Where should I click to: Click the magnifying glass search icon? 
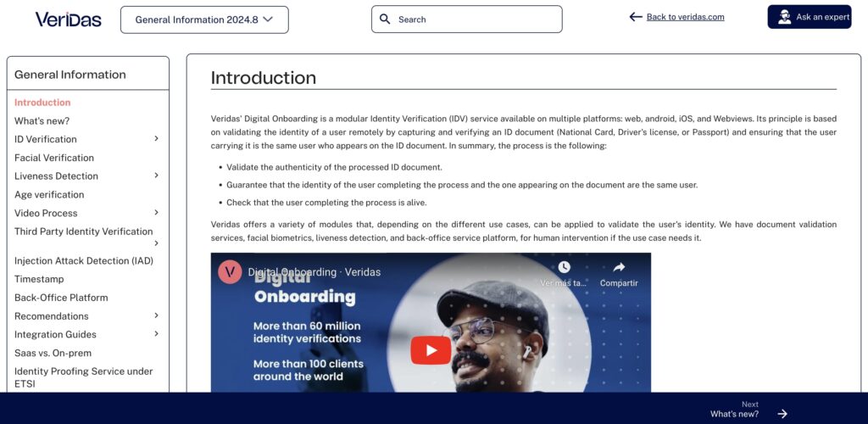click(x=385, y=20)
